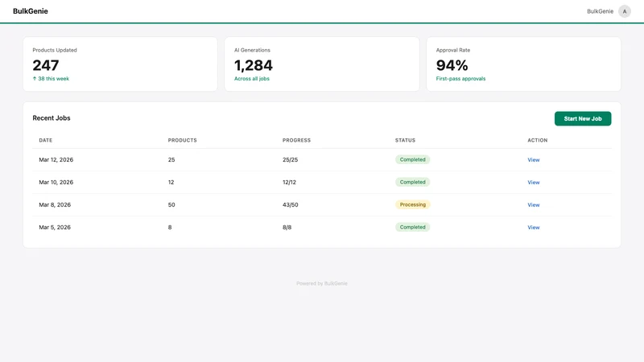Click Completed badge in Mar 5 row
Viewport: 644px width, 362px height.
[x=412, y=227]
